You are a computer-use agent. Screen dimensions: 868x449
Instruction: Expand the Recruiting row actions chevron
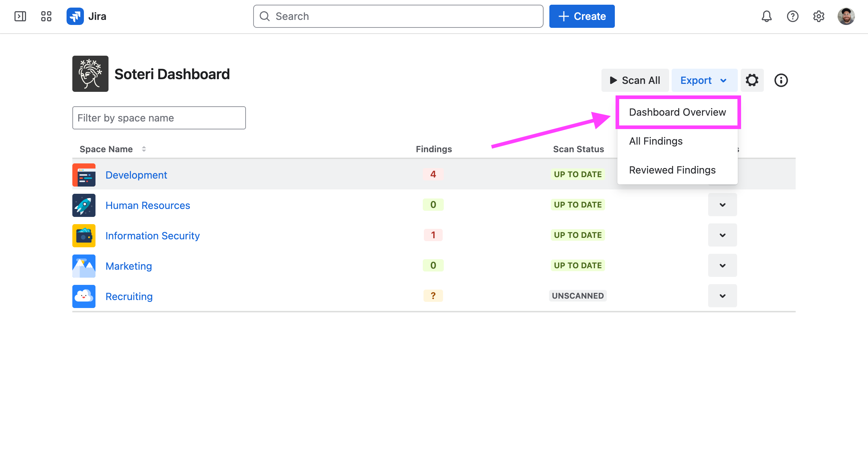(x=722, y=296)
